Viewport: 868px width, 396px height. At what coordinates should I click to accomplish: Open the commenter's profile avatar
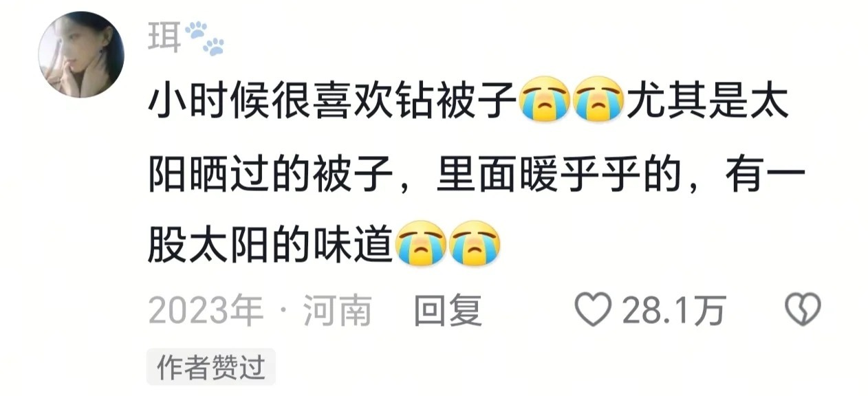[81, 54]
